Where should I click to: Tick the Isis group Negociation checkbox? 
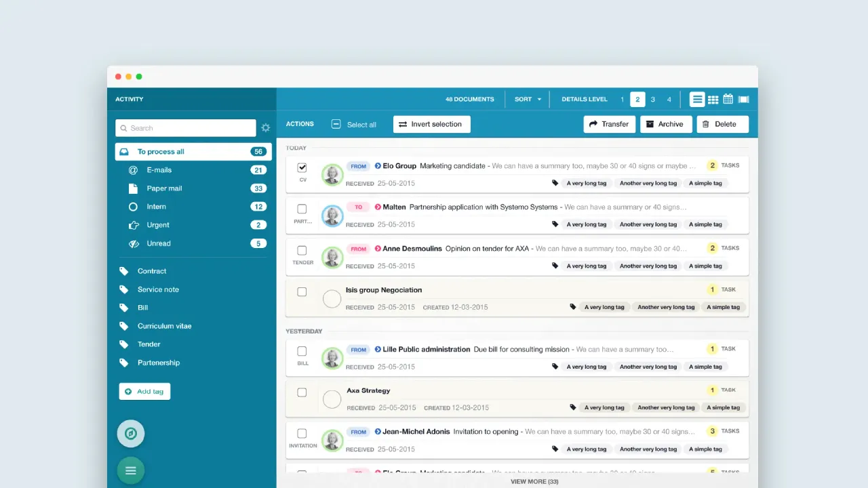click(302, 292)
